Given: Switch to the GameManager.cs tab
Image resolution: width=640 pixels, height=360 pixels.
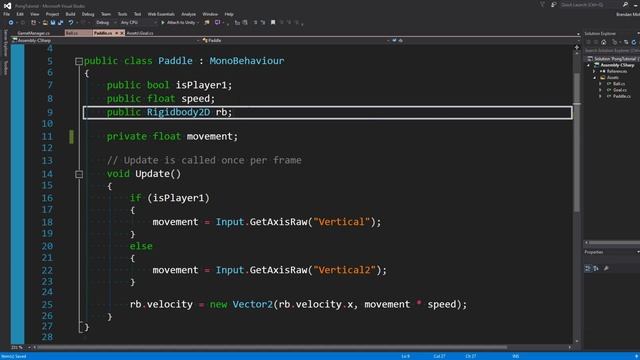Looking at the screenshot, I should (34, 33).
